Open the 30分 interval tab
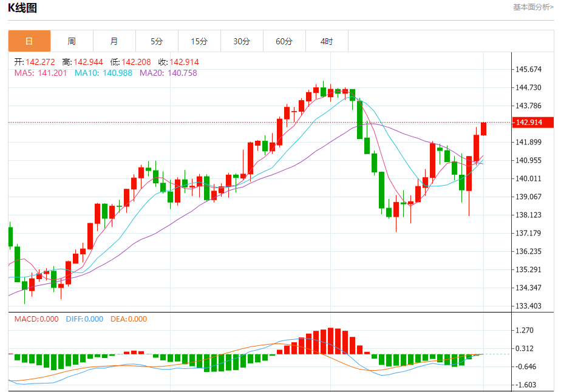561x392 pixels. (x=242, y=41)
